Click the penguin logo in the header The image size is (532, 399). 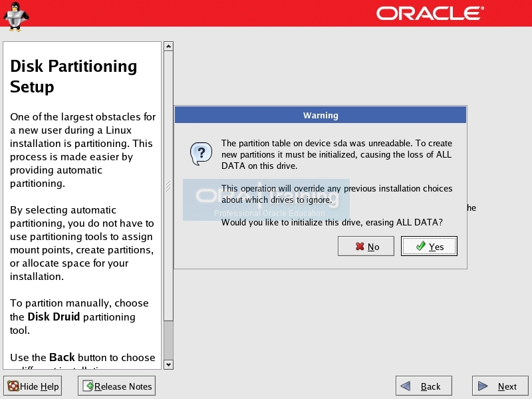(x=16, y=16)
